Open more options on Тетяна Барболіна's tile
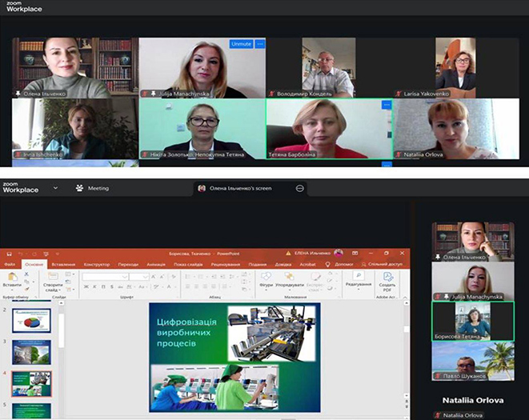The image size is (529, 420). coord(387,105)
